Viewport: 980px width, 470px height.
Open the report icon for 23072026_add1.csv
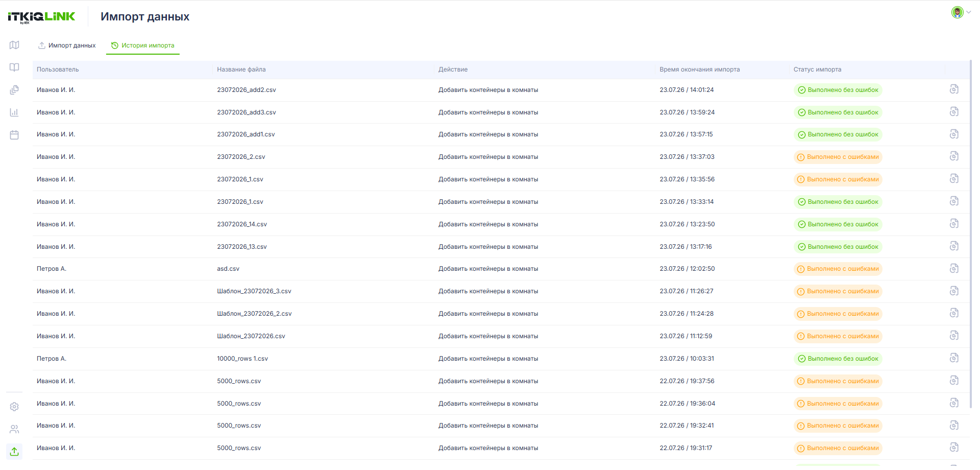tap(954, 134)
